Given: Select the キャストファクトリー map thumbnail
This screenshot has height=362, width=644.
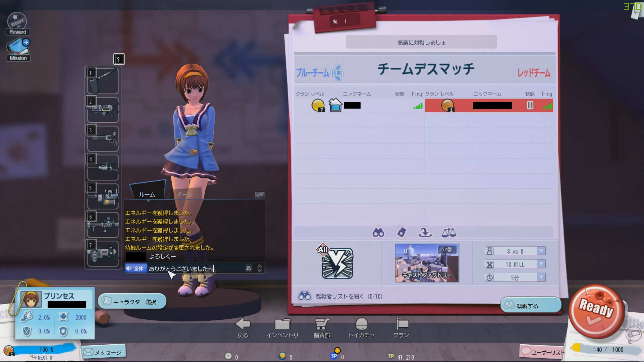Looking at the screenshot, I should coord(427,263).
